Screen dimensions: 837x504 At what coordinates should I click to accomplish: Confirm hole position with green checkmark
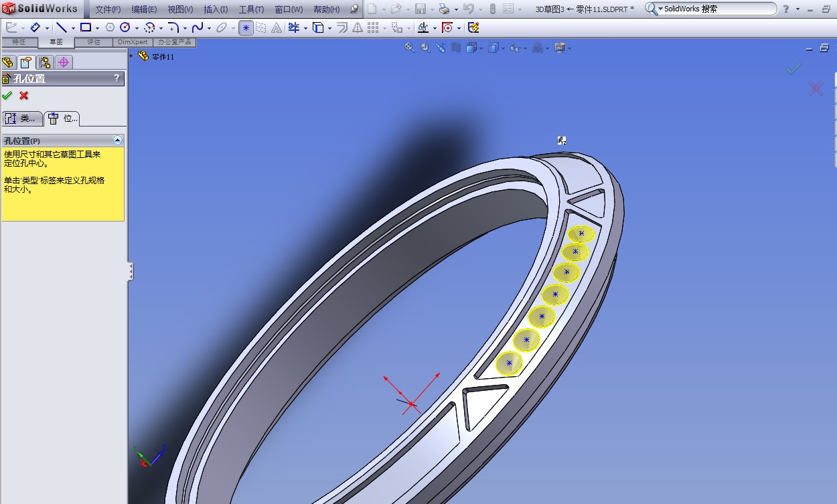(7, 96)
